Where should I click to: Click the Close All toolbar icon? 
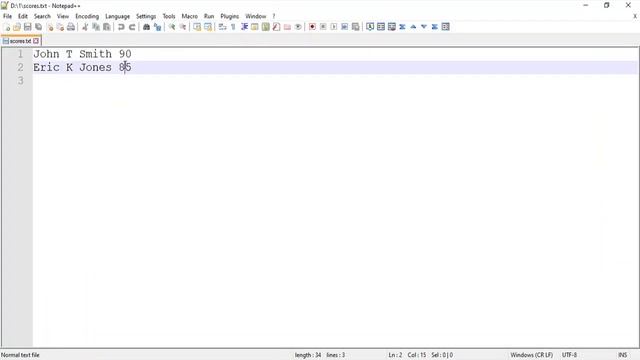coord(60,27)
